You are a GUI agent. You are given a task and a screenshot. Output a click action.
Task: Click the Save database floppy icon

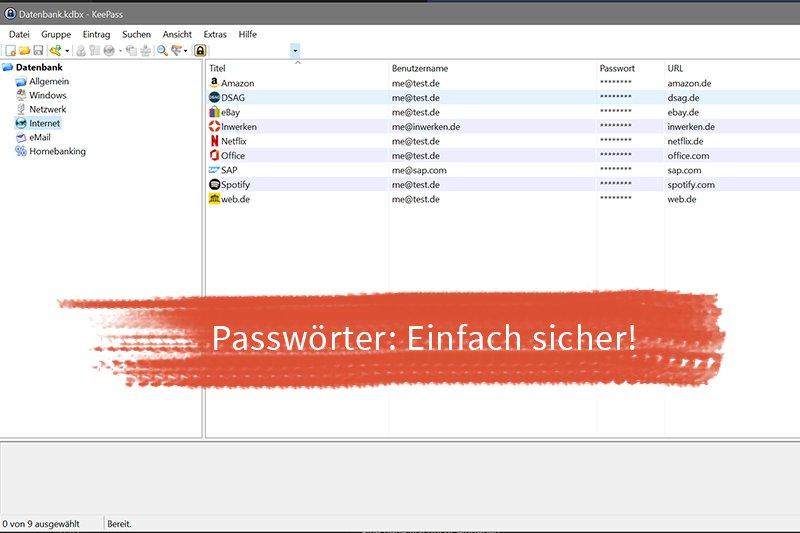[38, 50]
